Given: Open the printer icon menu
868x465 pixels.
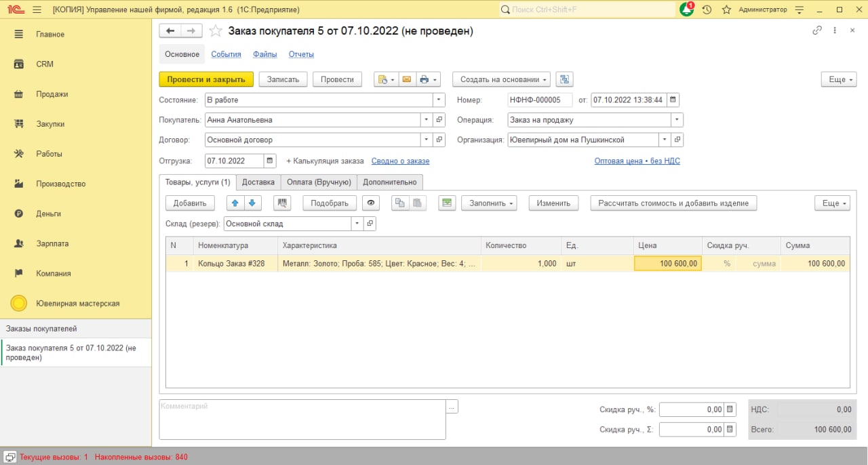Looking at the screenshot, I should point(429,79).
